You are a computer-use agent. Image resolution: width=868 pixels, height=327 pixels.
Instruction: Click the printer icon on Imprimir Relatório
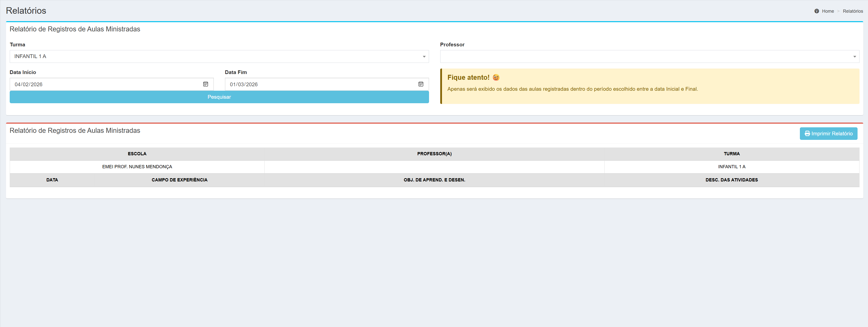(x=807, y=134)
